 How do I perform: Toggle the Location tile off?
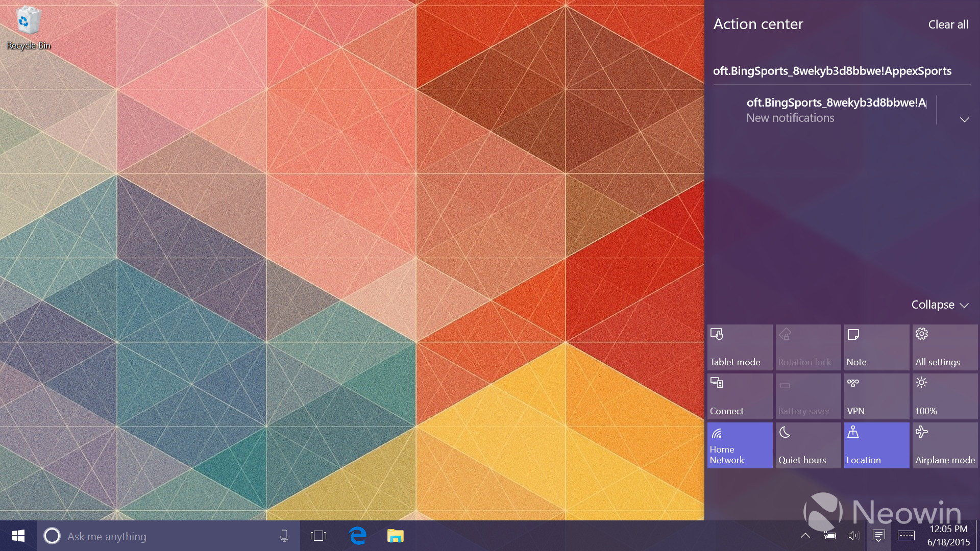[x=876, y=445]
